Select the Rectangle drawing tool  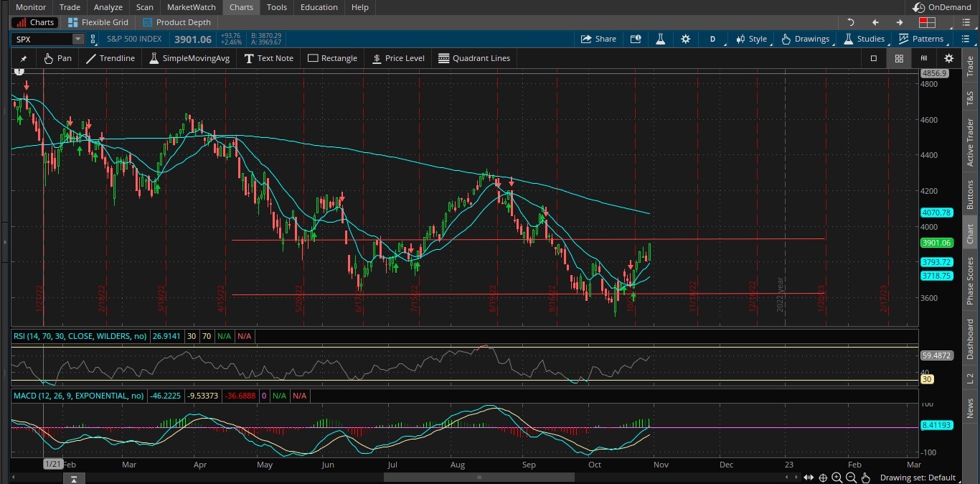(x=332, y=58)
